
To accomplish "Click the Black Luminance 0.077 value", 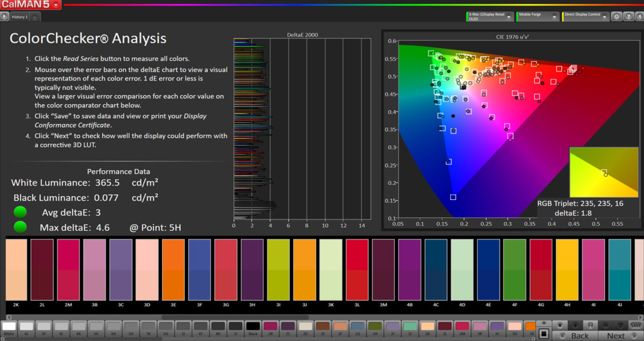I will point(106,198).
